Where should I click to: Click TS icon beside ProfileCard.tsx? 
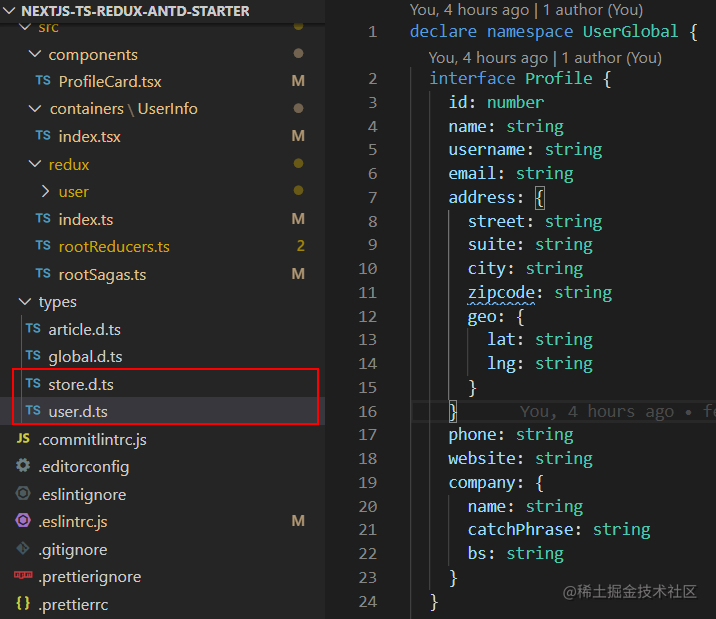point(43,81)
